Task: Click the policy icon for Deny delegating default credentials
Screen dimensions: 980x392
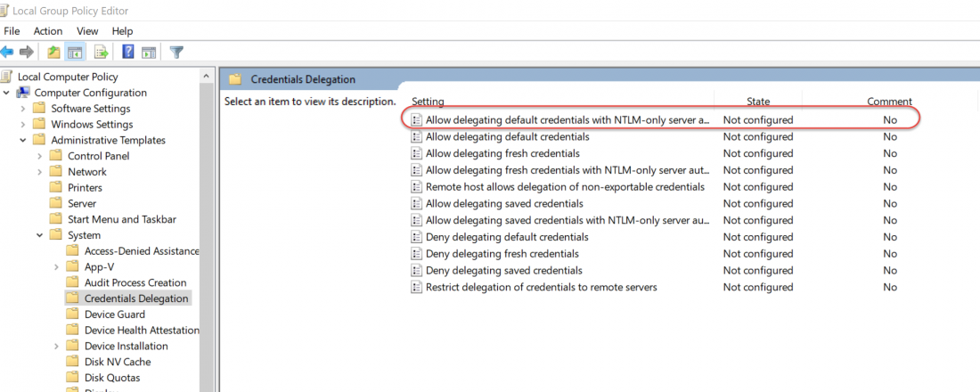Action: (x=416, y=237)
